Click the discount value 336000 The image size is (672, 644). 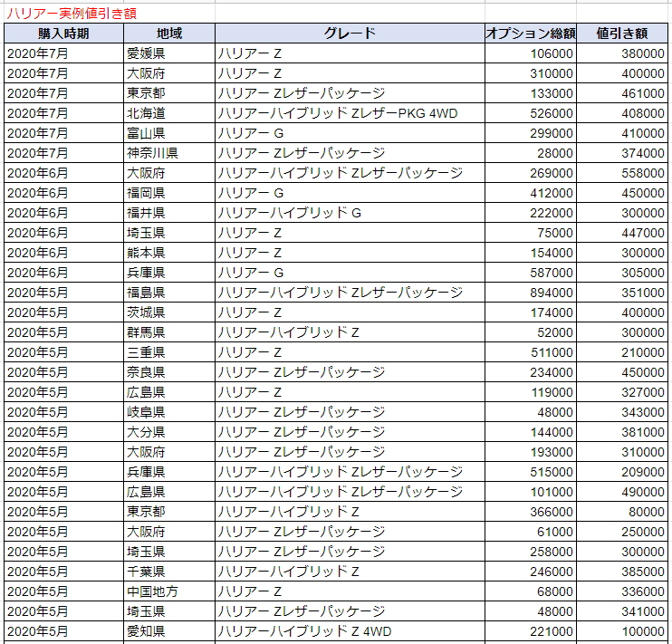tap(622, 591)
